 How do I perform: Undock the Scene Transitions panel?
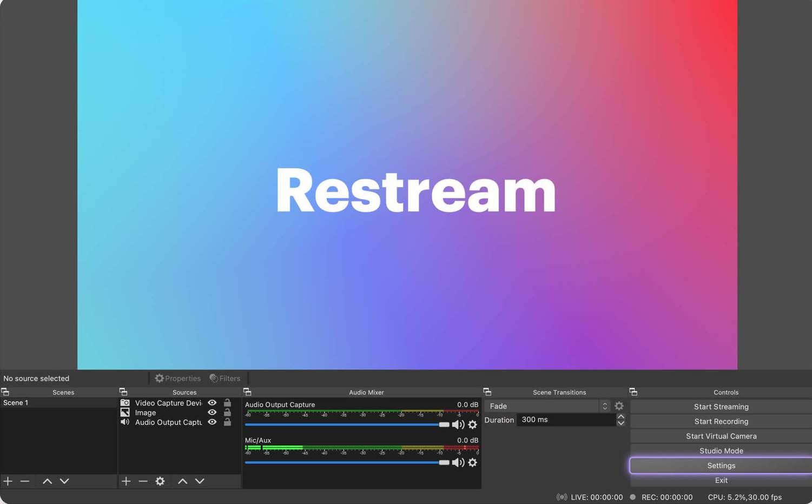(x=487, y=392)
